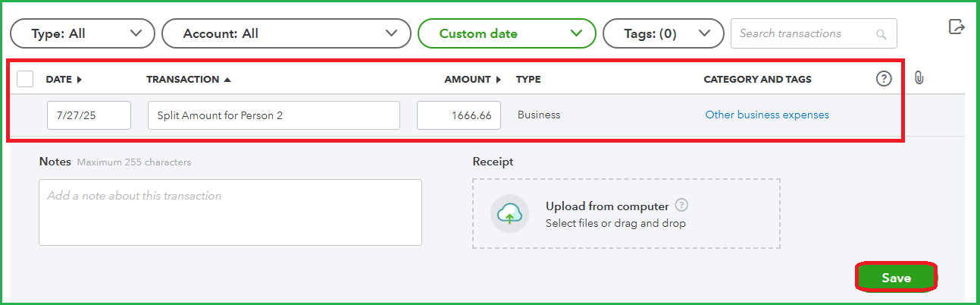Sort by Date column arrow
Screen dimensions: 980x305
[79, 80]
